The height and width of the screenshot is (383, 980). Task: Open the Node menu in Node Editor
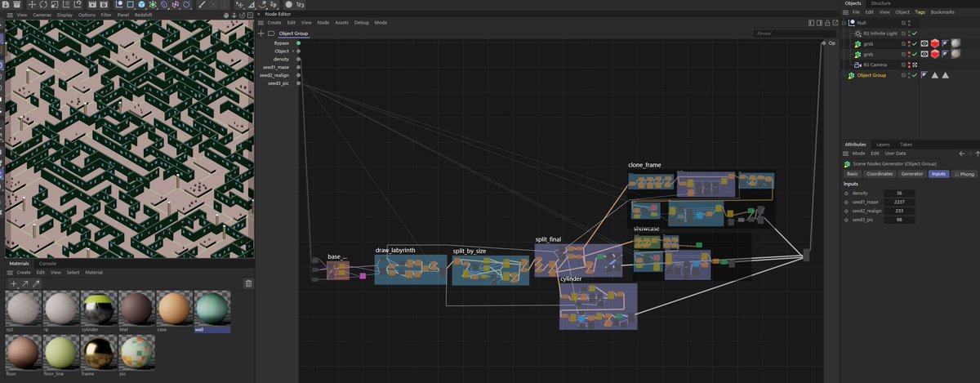pos(323,22)
